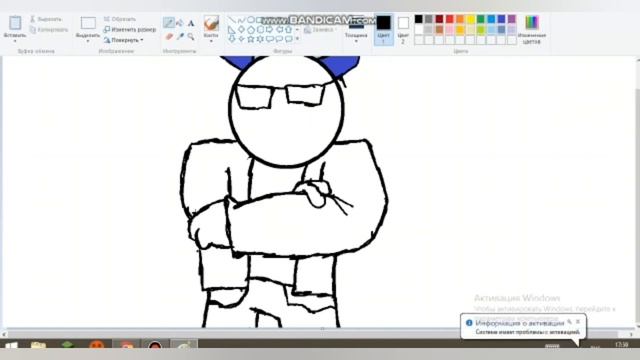Screen dimensions: 640x360
Task: Close the activation info notification balloon
Action: coord(578,322)
